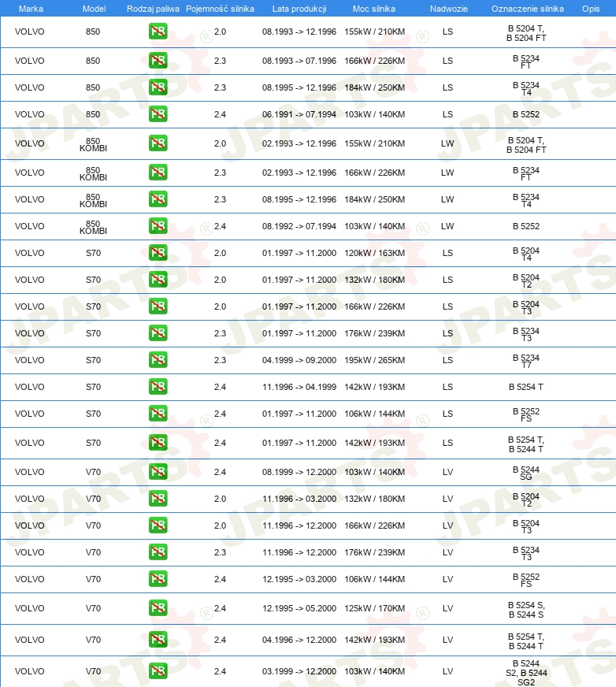Click the Marka column header

pyautogui.click(x=31, y=9)
